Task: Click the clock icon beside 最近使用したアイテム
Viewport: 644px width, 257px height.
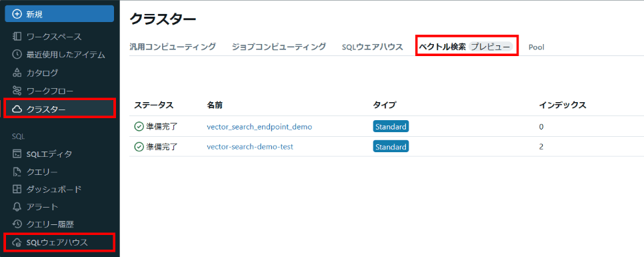Action: click(17, 54)
